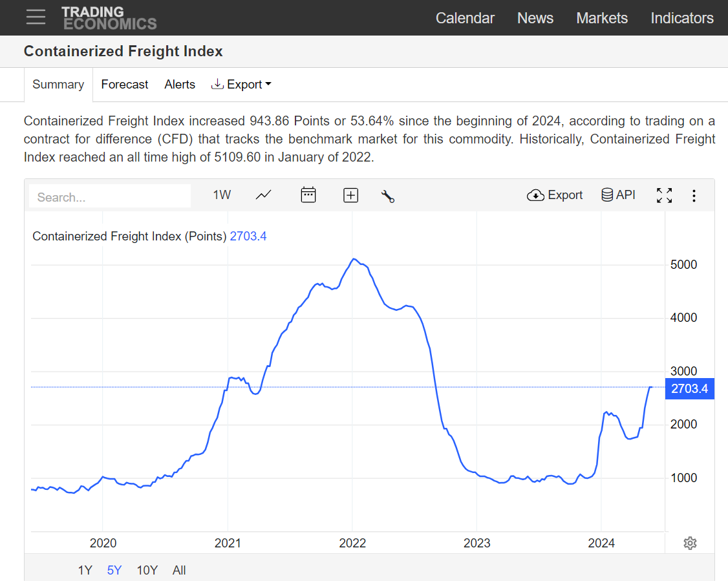
Task: Switch to the Forecast tab
Action: 125,85
